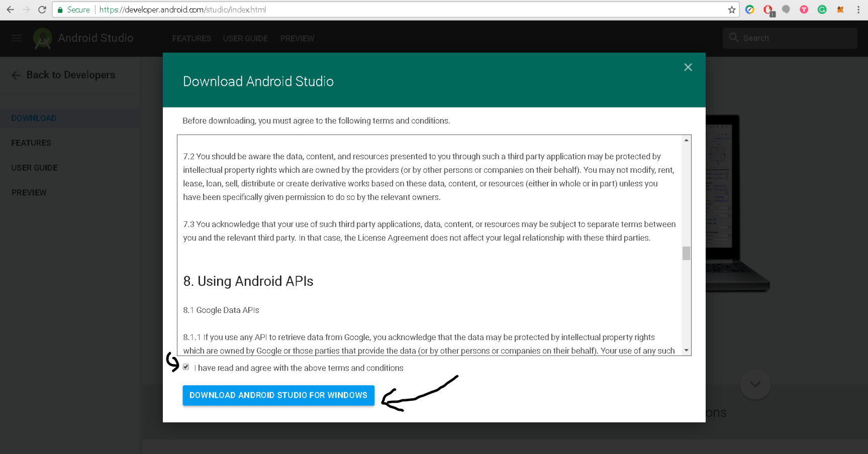
Task: Click the red extension icon with badge
Action: pos(768,10)
